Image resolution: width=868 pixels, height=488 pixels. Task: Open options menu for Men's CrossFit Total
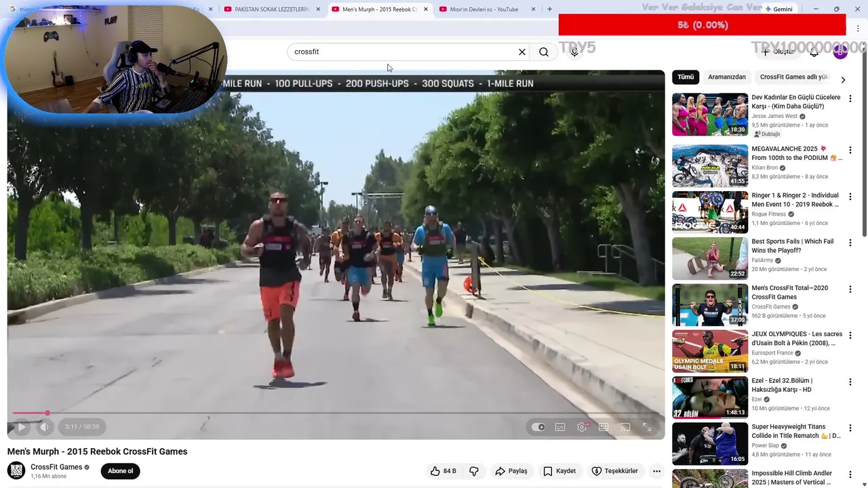click(x=850, y=289)
